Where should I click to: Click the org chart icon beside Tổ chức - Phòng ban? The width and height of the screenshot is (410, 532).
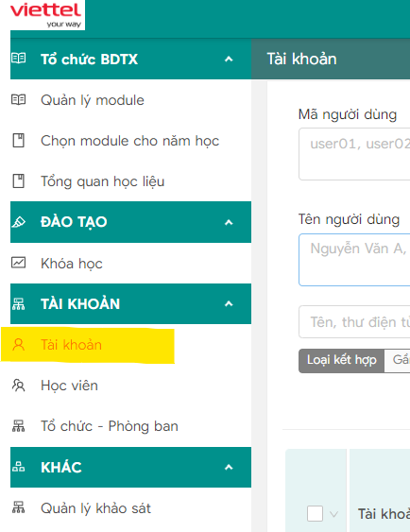pyautogui.click(x=18, y=426)
